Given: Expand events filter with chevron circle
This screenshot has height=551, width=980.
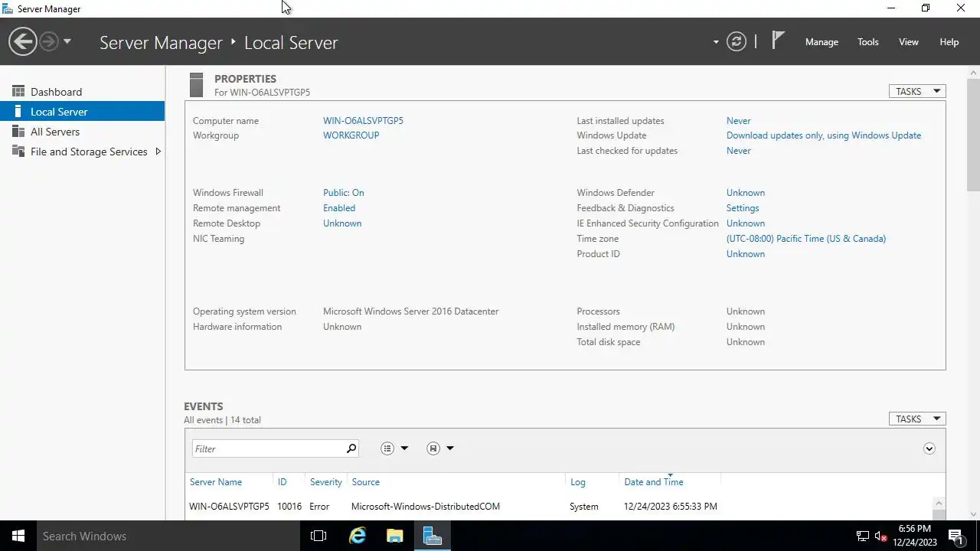Looking at the screenshot, I should point(929,448).
